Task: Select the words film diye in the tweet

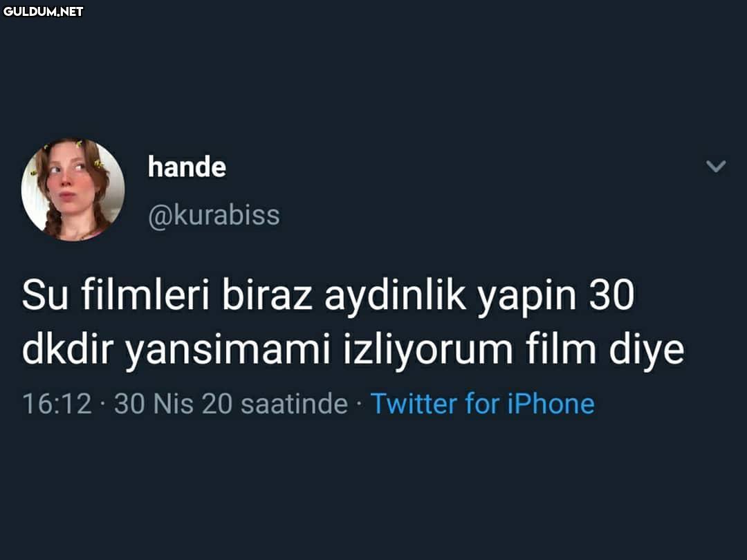Action: click(605, 351)
